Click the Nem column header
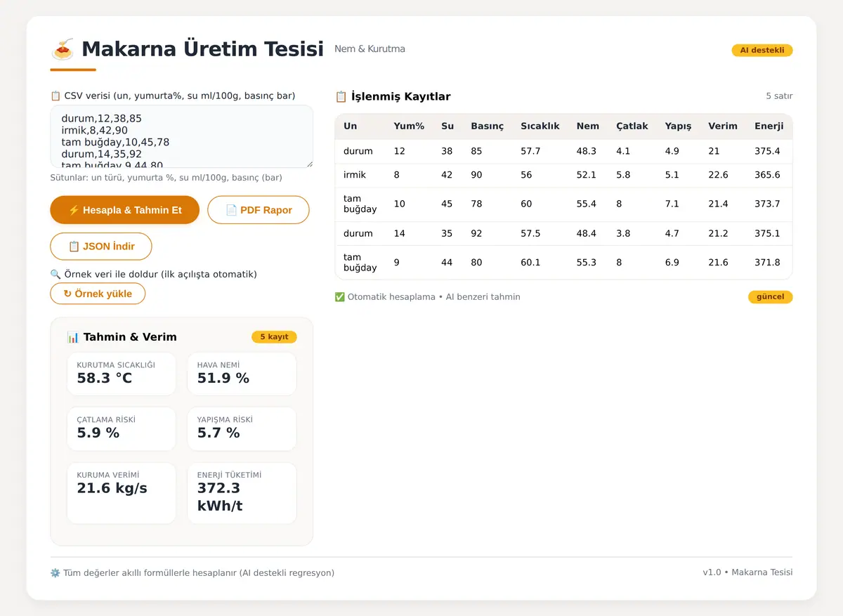The image size is (843, 616). click(588, 126)
